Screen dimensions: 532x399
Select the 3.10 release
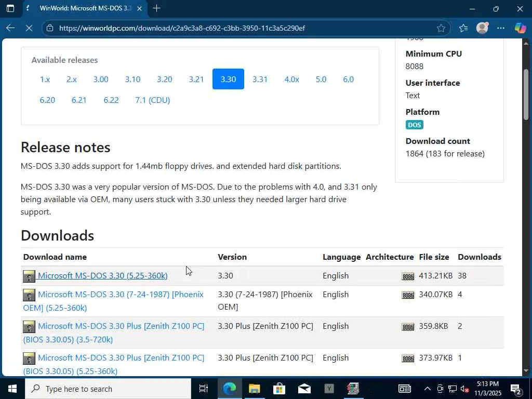point(132,79)
